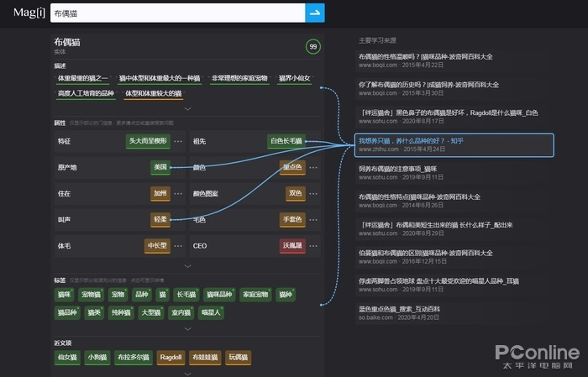This screenshot has height=377, width=588.
Task: Select the 猫界小仙女 description
Action: (294, 79)
